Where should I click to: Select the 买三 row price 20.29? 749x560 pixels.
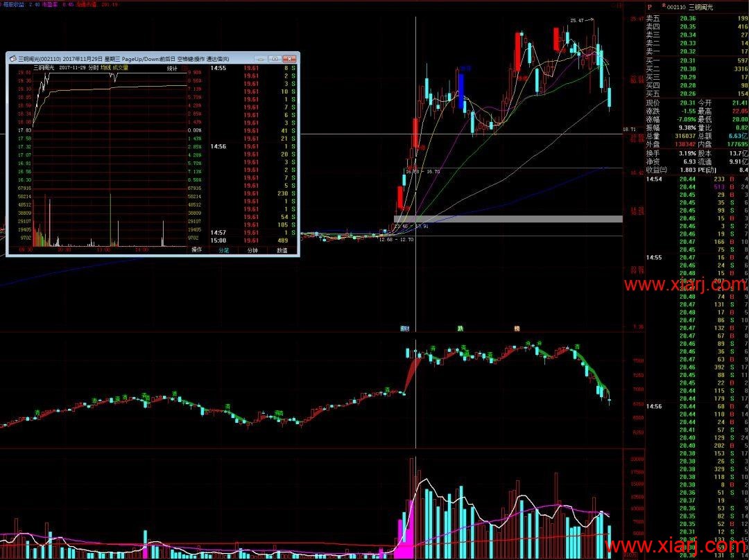point(688,77)
